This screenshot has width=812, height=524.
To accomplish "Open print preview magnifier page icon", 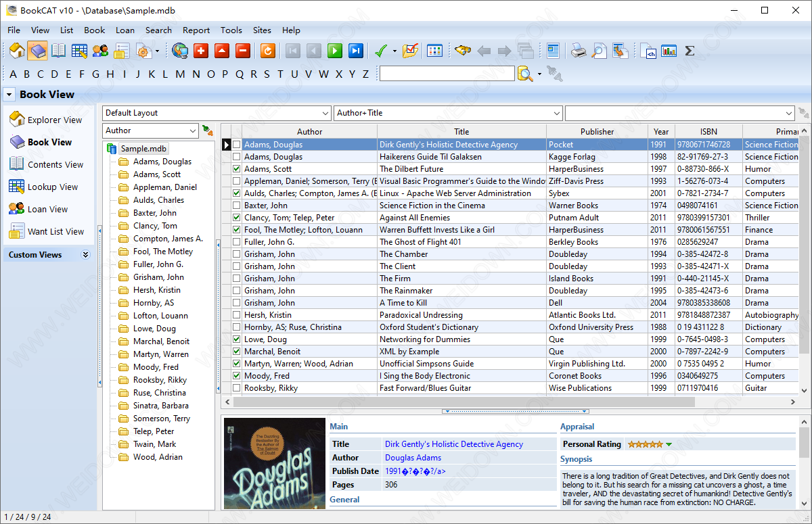I will point(600,51).
